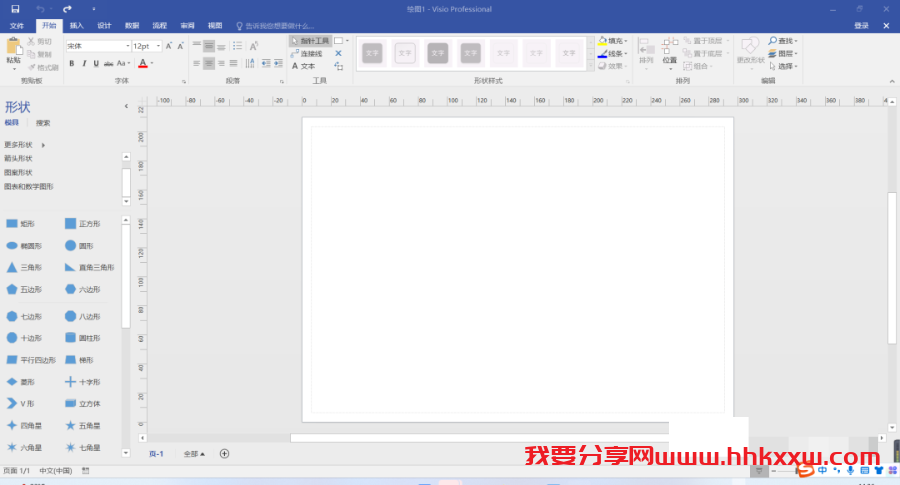This screenshot has height=485, width=900.
Task: Open the File (文件) tab
Action: pyautogui.click(x=17, y=26)
